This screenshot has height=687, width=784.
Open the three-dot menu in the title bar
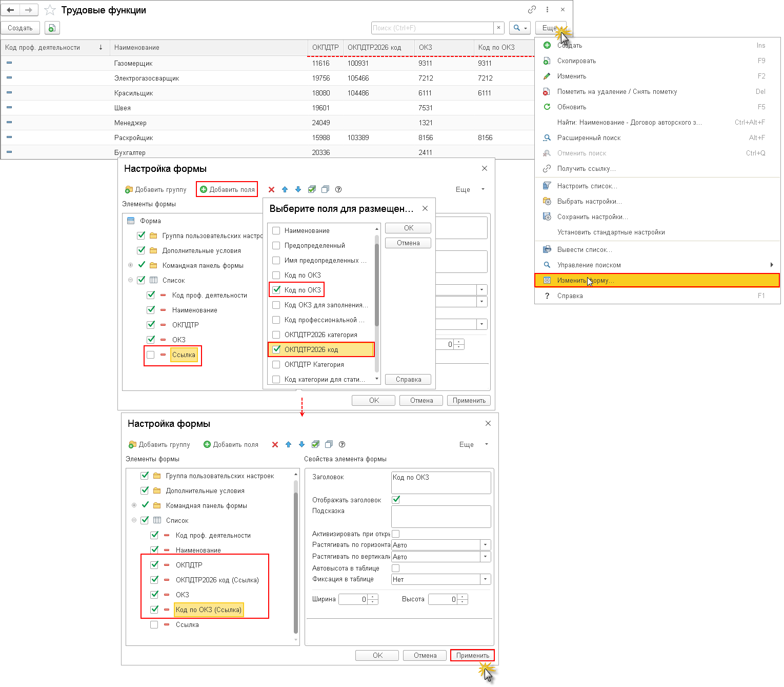[548, 10]
